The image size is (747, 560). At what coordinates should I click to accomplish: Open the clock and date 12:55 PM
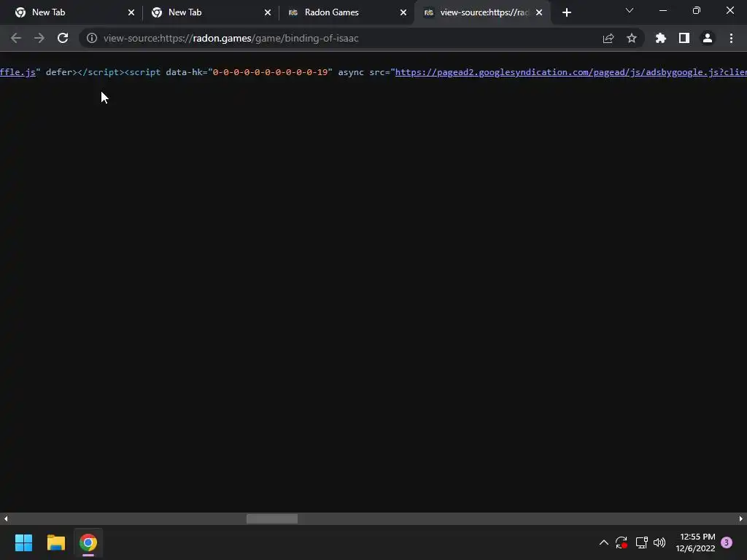click(695, 542)
